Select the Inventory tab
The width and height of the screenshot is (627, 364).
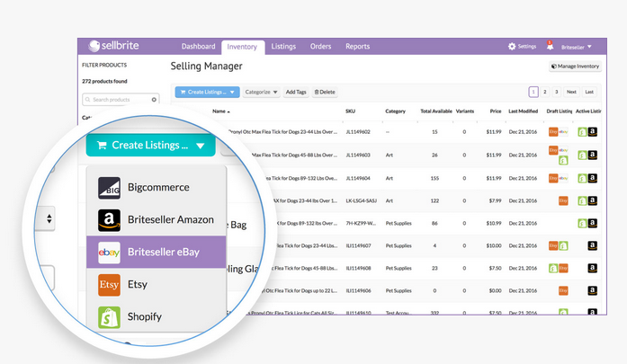242,47
